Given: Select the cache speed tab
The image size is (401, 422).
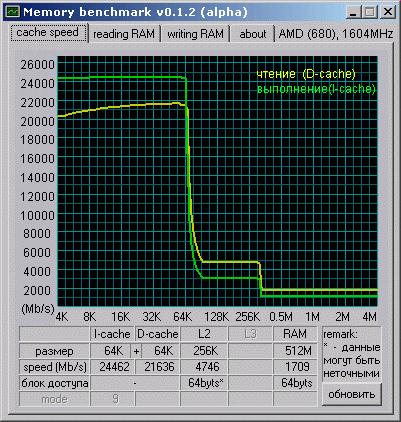Looking at the screenshot, I should point(48,33).
